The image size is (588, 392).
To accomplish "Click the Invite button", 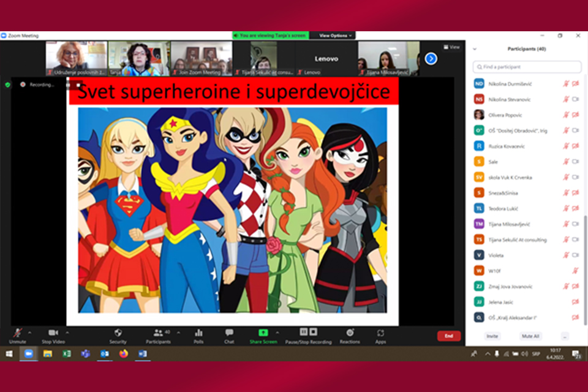I will click(x=492, y=336).
